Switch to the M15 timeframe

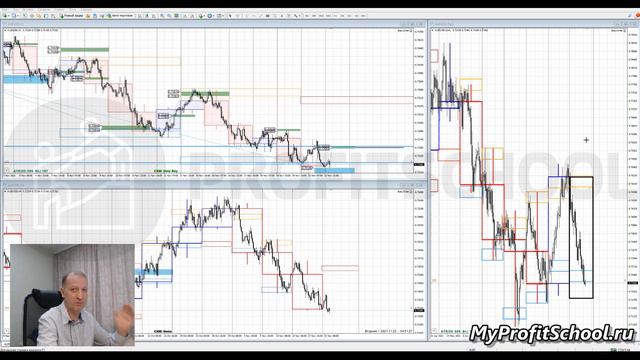(x=322, y=16)
